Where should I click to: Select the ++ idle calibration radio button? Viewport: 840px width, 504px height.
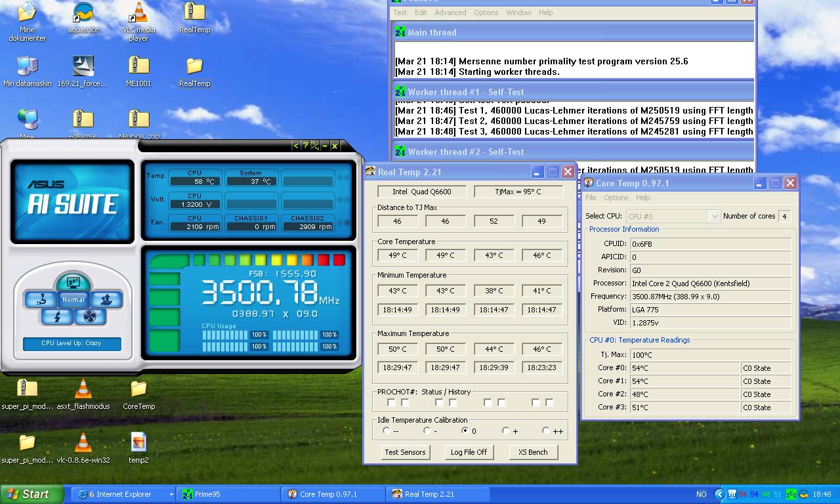[545, 430]
